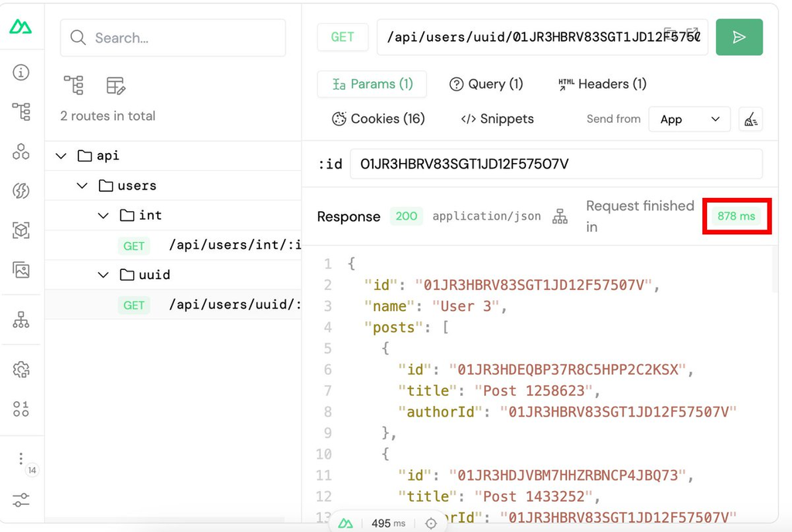Image resolution: width=792 pixels, height=532 pixels.
Task: Switch to the Headers (1) tab
Action: point(602,84)
